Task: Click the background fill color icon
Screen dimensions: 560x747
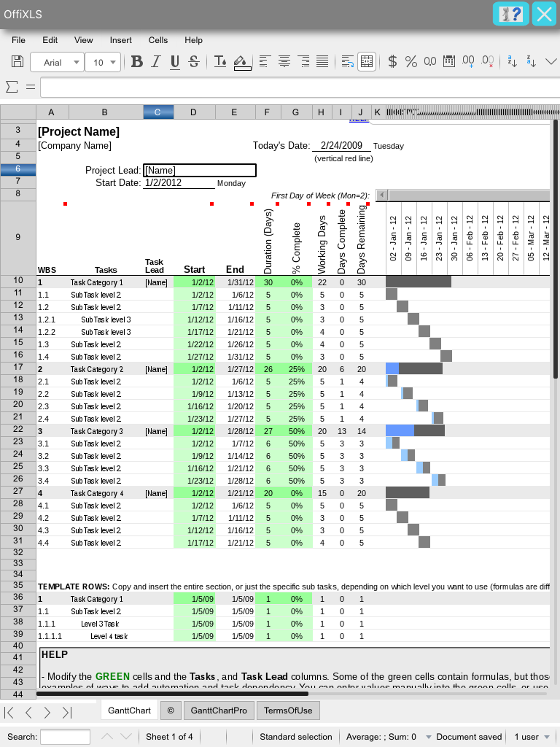Action: (242, 62)
